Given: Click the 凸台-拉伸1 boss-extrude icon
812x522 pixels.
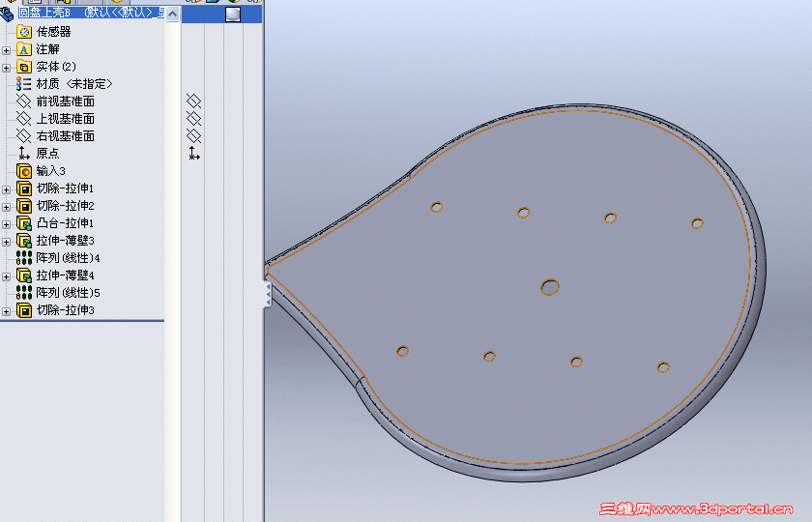Looking at the screenshot, I should pyautogui.click(x=24, y=223).
